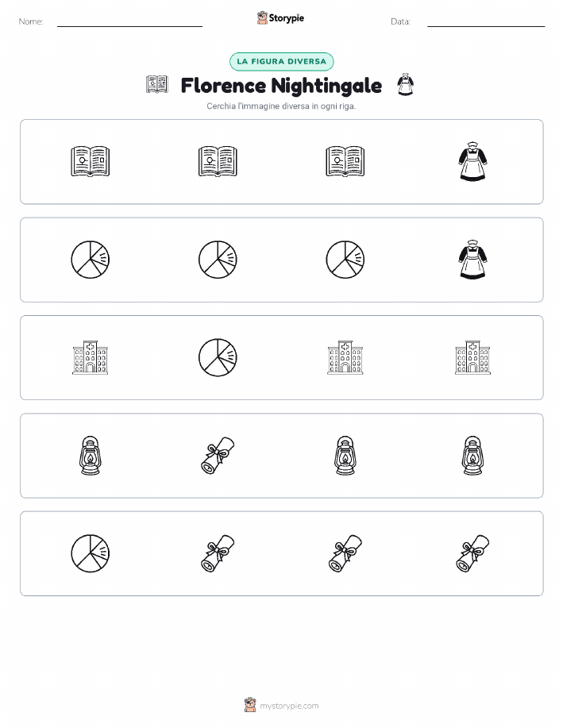Click the nurse dress in the first row
The image size is (563, 728).
point(472,162)
